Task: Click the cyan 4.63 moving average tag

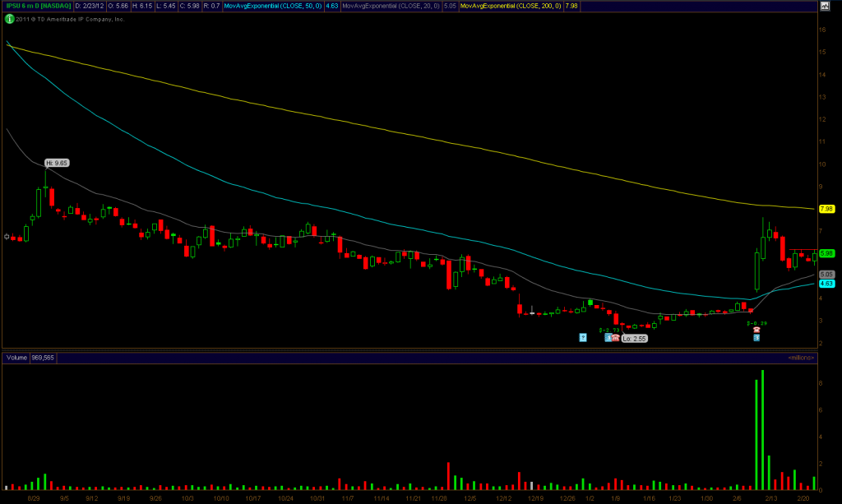Action: 826,284
